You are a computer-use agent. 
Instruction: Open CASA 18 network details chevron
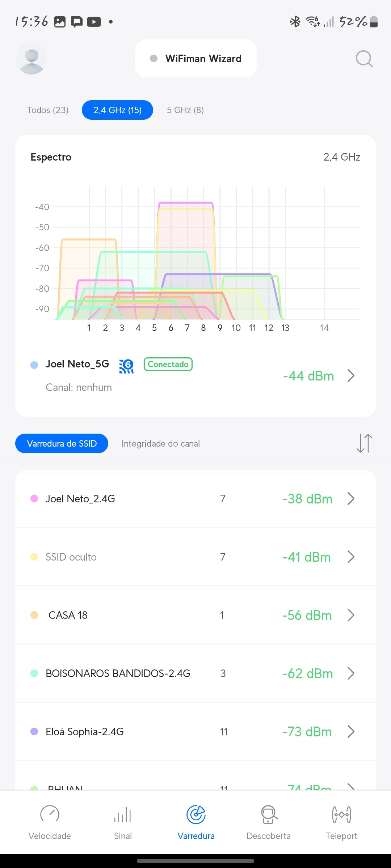pos(350,615)
